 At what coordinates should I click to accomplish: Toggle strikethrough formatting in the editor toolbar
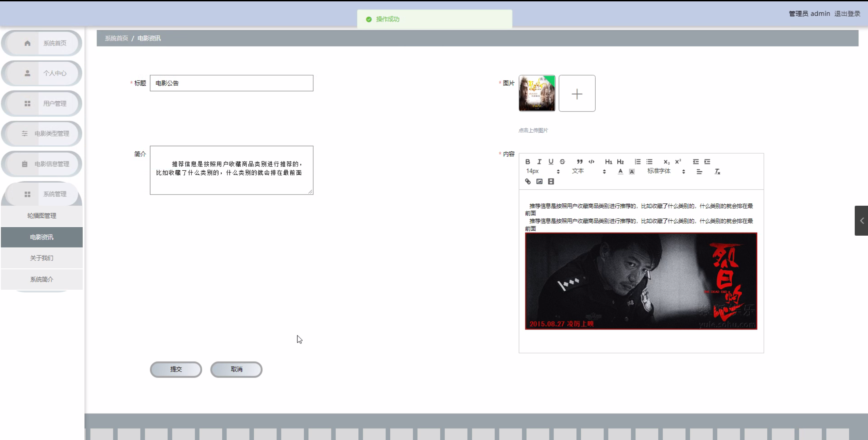[562, 162]
